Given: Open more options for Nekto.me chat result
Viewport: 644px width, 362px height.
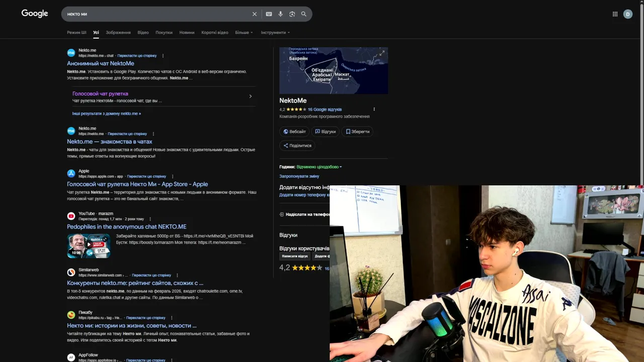Looking at the screenshot, I should (163, 56).
